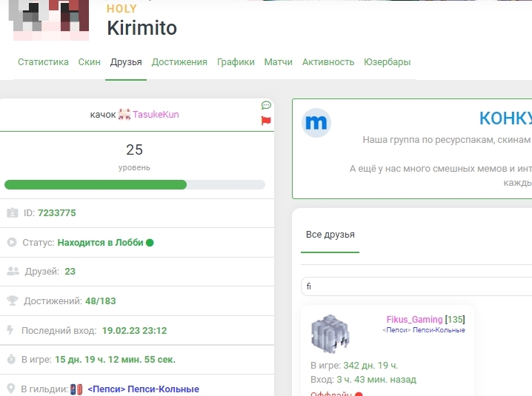Click the level 25 progress bar

pos(134,184)
